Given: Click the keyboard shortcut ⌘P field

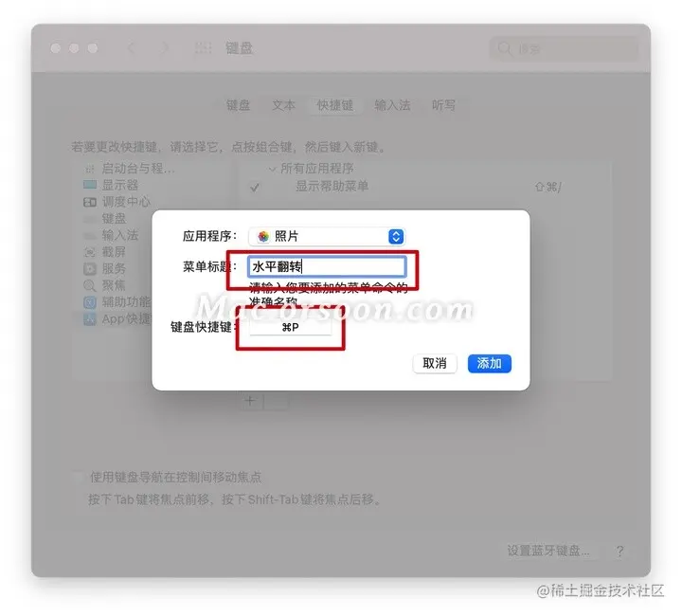Looking at the screenshot, I should coord(290,327).
